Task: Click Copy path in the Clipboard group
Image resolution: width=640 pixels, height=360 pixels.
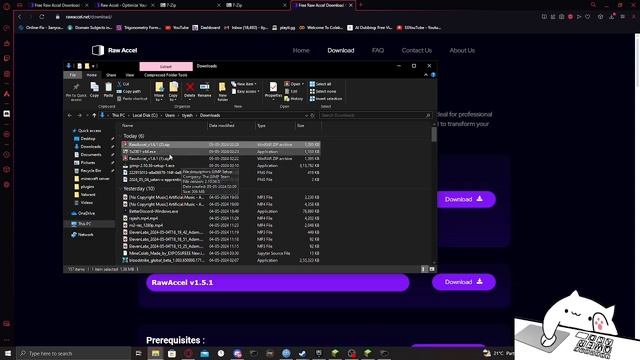Action: tap(129, 91)
